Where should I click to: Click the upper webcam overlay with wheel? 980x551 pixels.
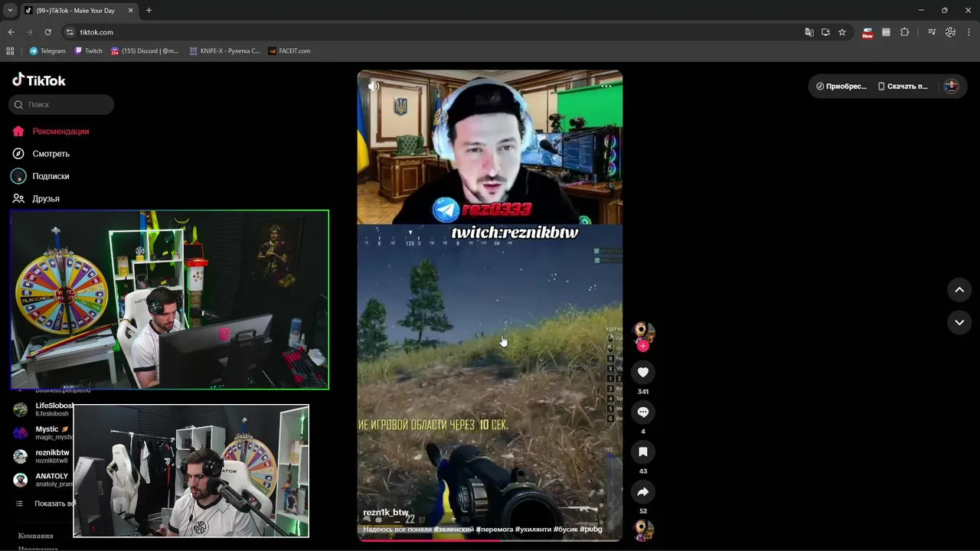[x=170, y=300]
